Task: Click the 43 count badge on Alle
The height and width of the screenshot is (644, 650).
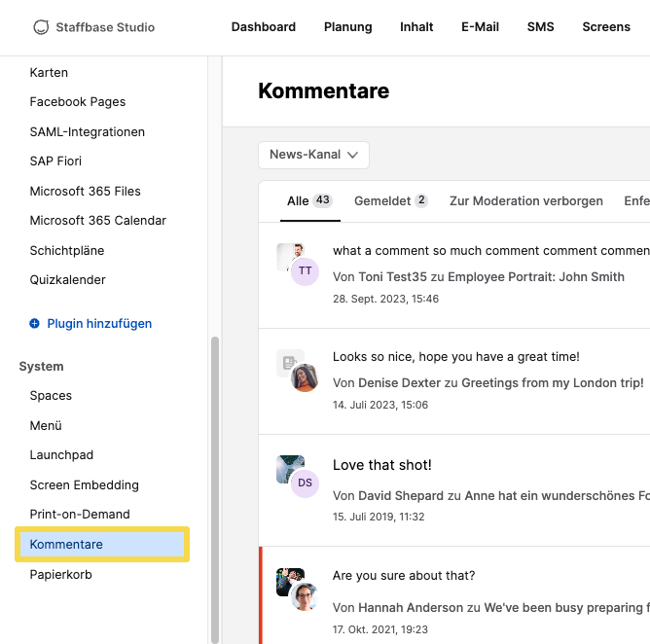Action: (322, 200)
